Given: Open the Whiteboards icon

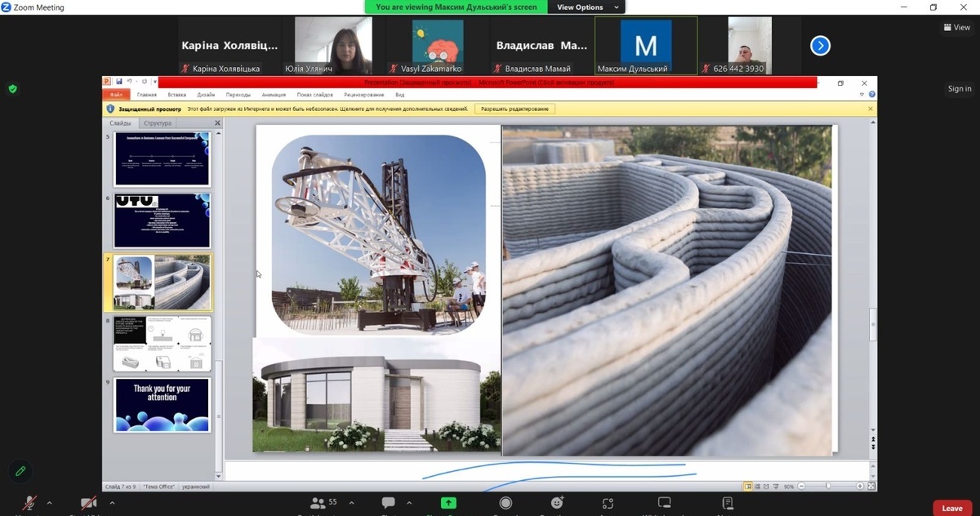Looking at the screenshot, I should 664,503.
